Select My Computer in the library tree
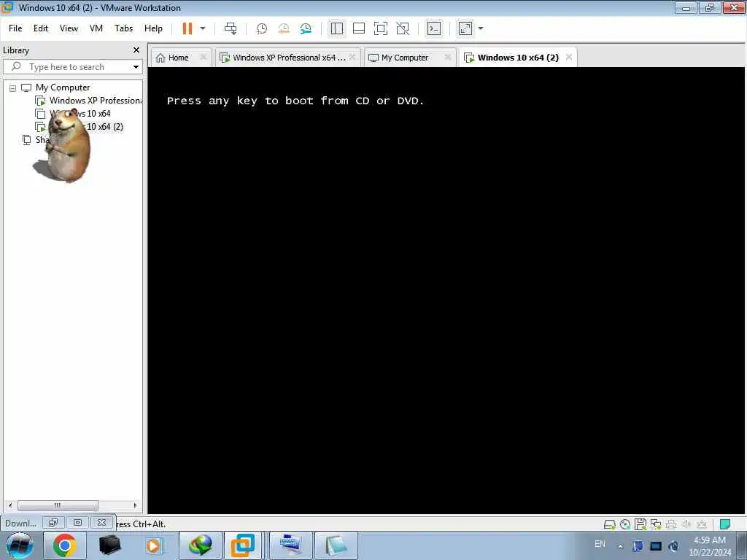The height and width of the screenshot is (560, 747). click(x=63, y=87)
